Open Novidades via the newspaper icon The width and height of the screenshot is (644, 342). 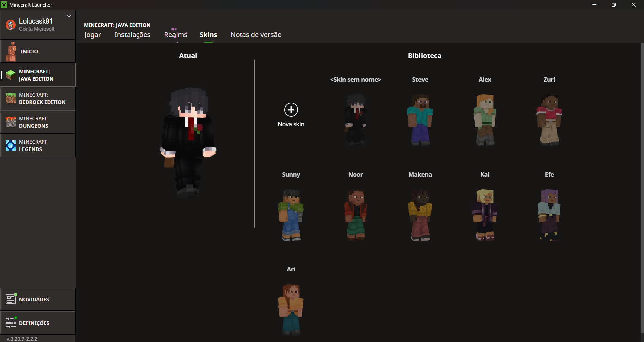tap(11, 299)
